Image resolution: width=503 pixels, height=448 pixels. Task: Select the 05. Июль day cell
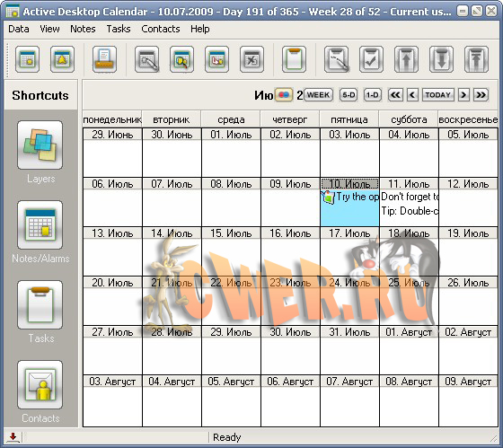[x=468, y=153]
